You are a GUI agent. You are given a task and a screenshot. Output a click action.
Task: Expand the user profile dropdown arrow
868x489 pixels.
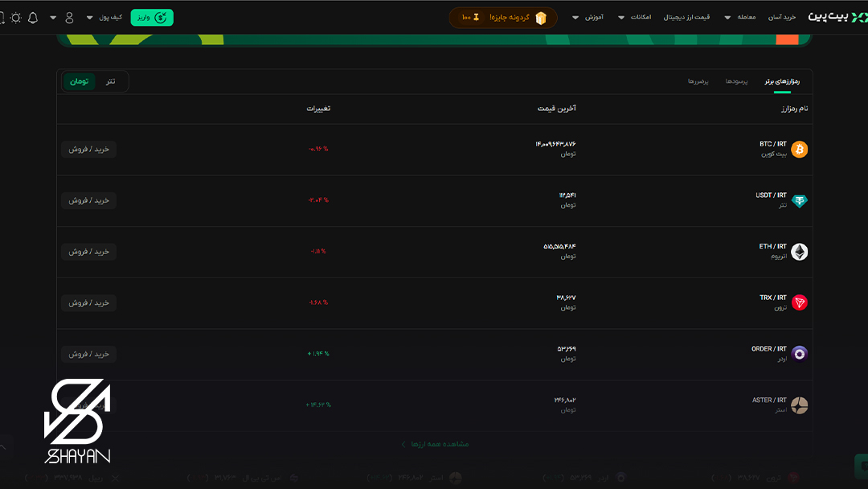click(x=53, y=16)
